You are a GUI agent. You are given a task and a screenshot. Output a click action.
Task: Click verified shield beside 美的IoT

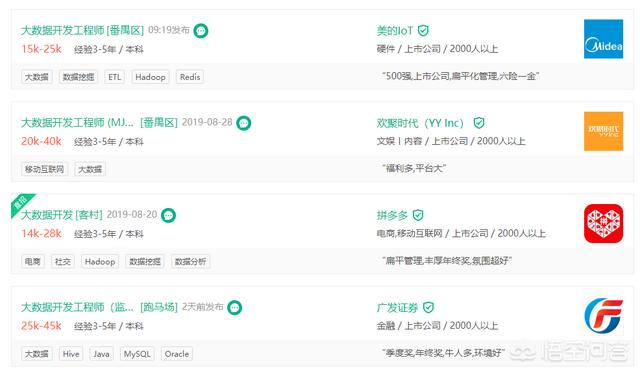423,31
